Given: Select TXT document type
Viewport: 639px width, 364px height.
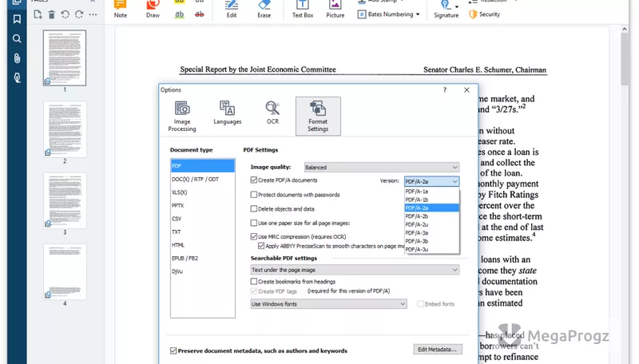Looking at the screenshot, I should pyautogui.click(x=203, y=231).
